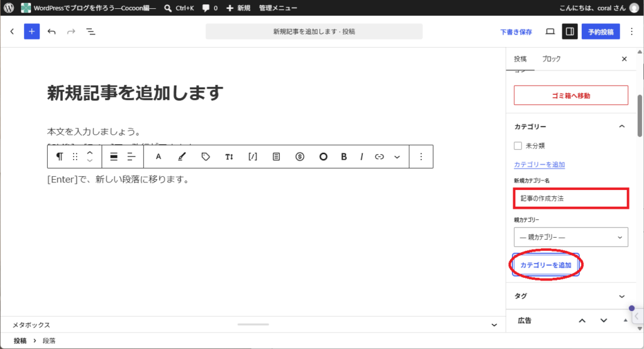The image size is (644, 349).
Task: Click the sidebar vertical scrollbar thumb
Action: click(x=640, y=115)
